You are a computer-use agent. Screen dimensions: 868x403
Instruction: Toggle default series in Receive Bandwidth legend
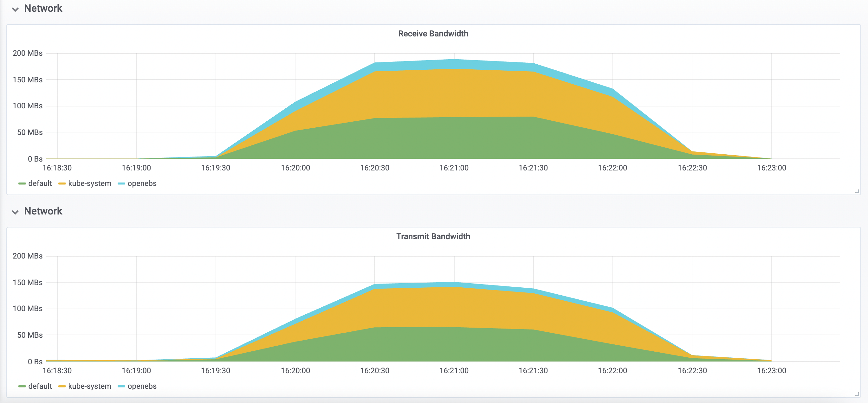tap(40, 183)
